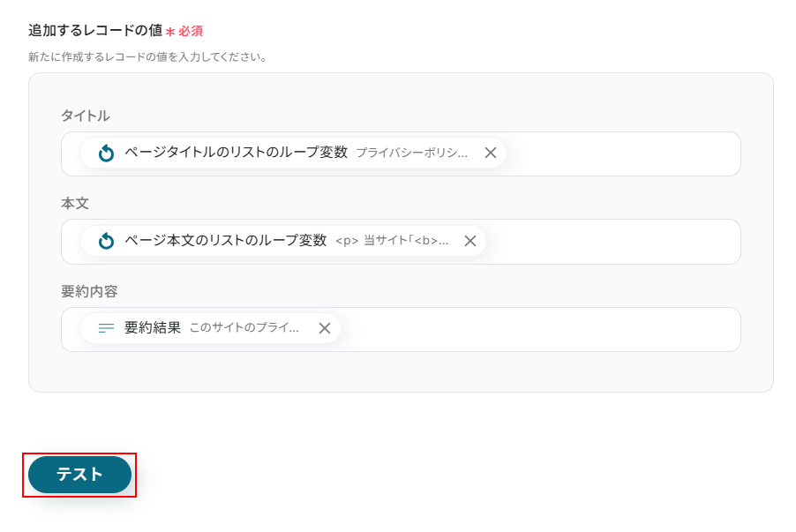
Task: Remove the ページタイトルのリストのループ変数 chip
Action: [491, 153]
